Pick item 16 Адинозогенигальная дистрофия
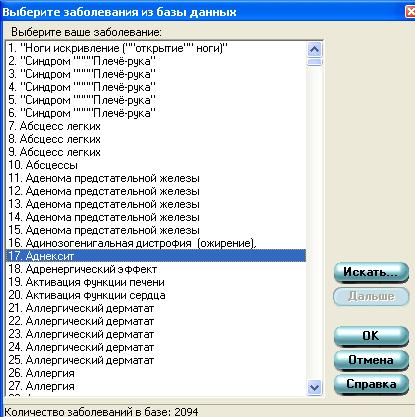415x417 pixels. tap(156, 243)
